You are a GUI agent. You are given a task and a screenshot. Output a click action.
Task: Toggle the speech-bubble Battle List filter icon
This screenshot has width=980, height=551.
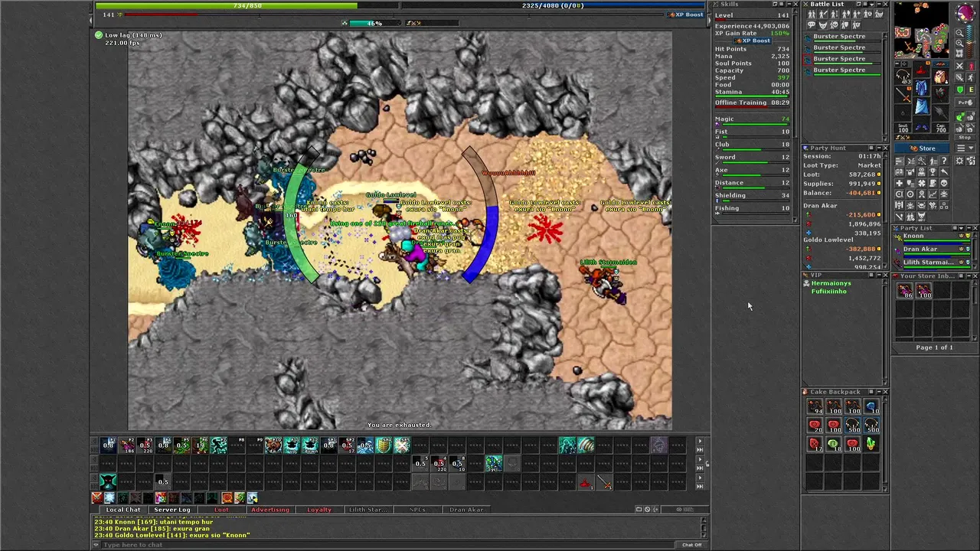(812, 24)
